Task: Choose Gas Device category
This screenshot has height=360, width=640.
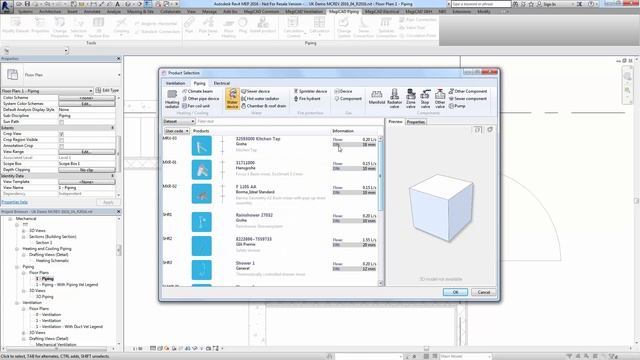Action: coord(343,91)
